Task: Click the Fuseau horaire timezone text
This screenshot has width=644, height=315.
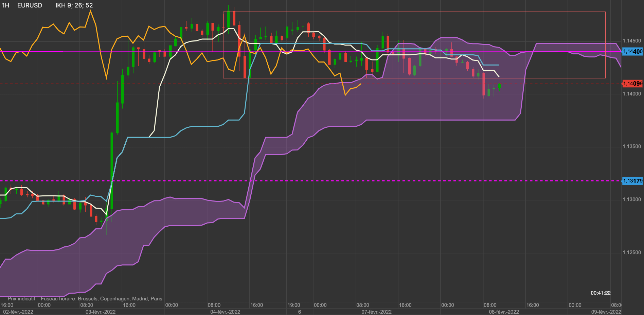Action: tap(101, 299)
